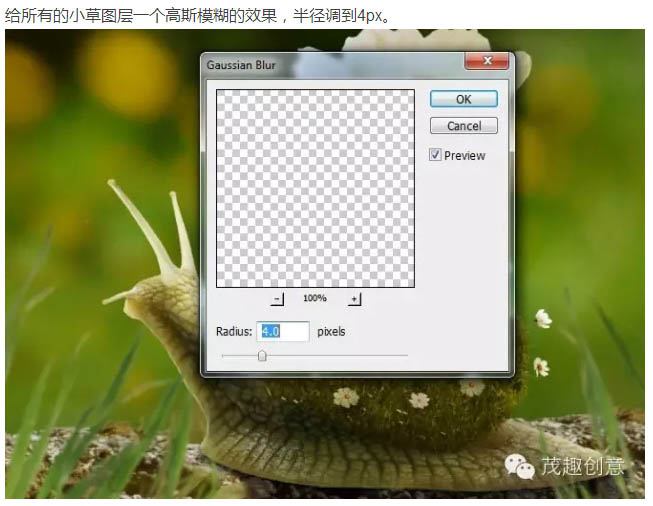This screenshot has width=653, height=506.
Task: Click the Radius slider handle
Action: (262, 355)
